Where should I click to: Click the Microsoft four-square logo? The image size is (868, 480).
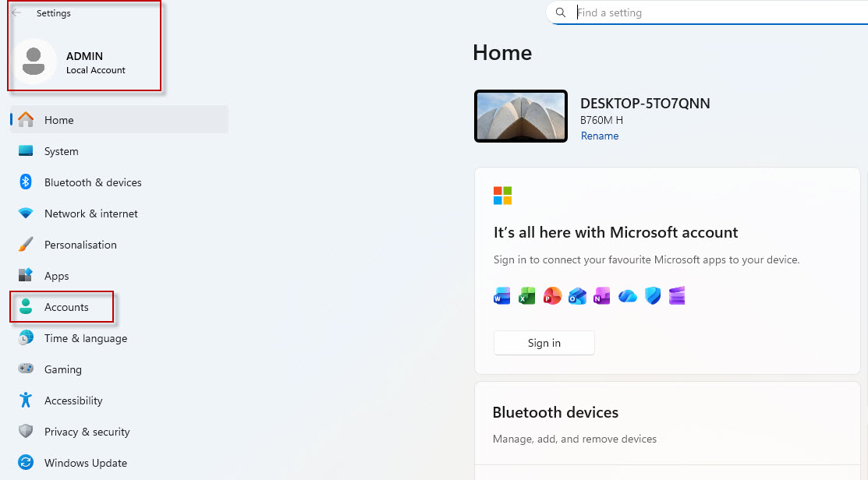503,196
